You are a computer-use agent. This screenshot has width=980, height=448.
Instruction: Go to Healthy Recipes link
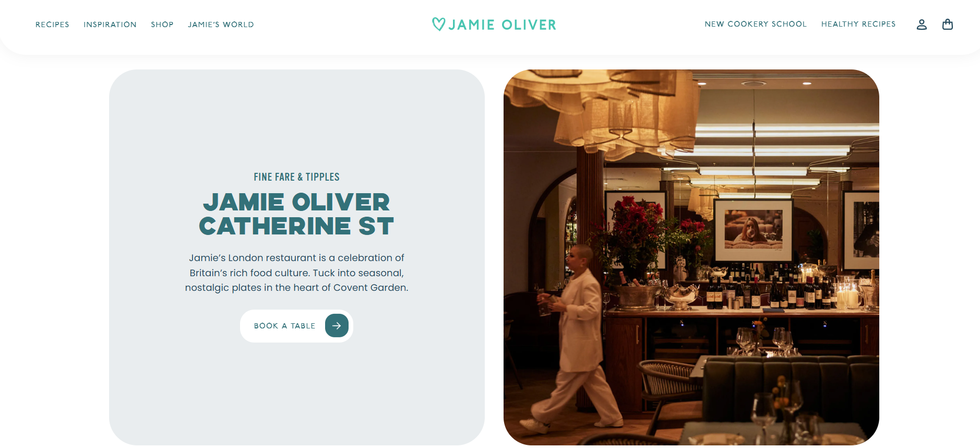858,24
